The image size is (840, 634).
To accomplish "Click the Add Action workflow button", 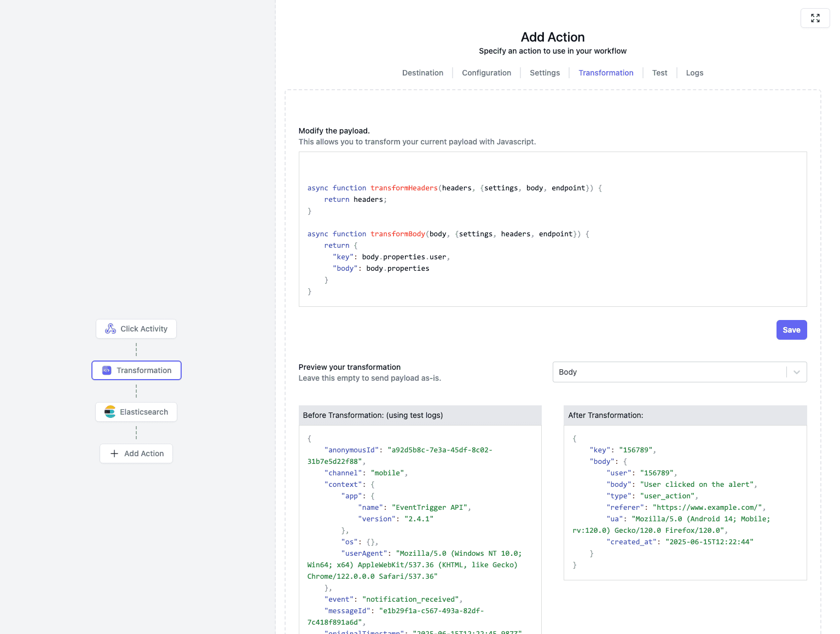I will 136,453.
